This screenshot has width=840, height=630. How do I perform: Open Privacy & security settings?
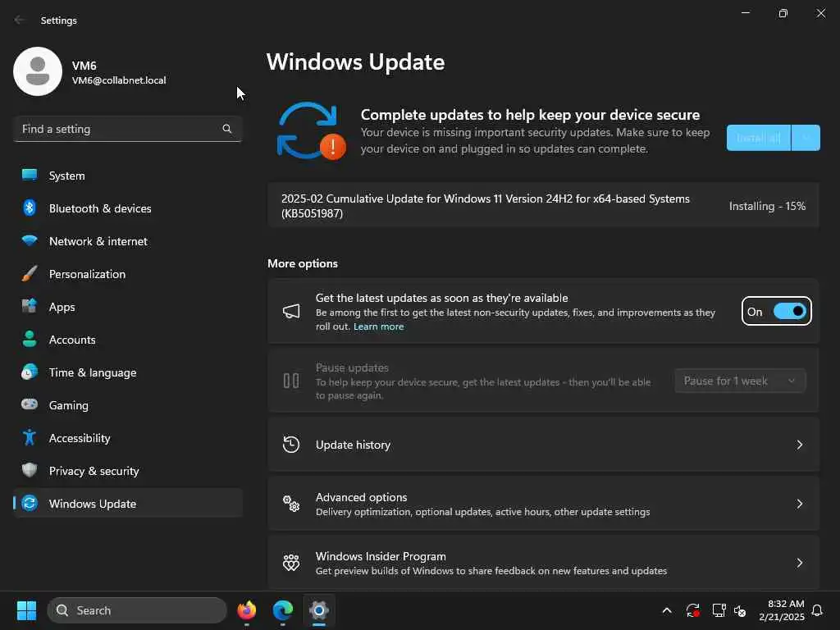pos(127,470)
